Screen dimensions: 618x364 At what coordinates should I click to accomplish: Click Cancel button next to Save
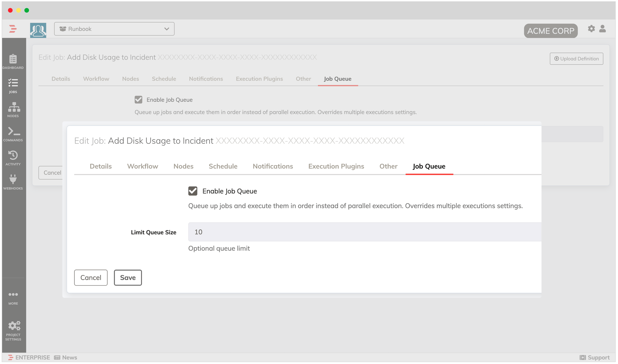[x=91, y=278]
